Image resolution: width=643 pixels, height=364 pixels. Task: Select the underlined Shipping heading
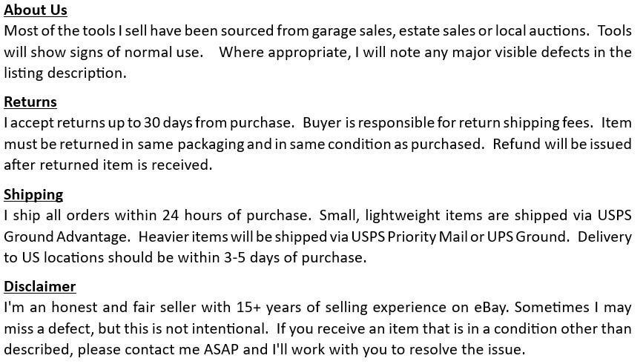pos(33,194)
